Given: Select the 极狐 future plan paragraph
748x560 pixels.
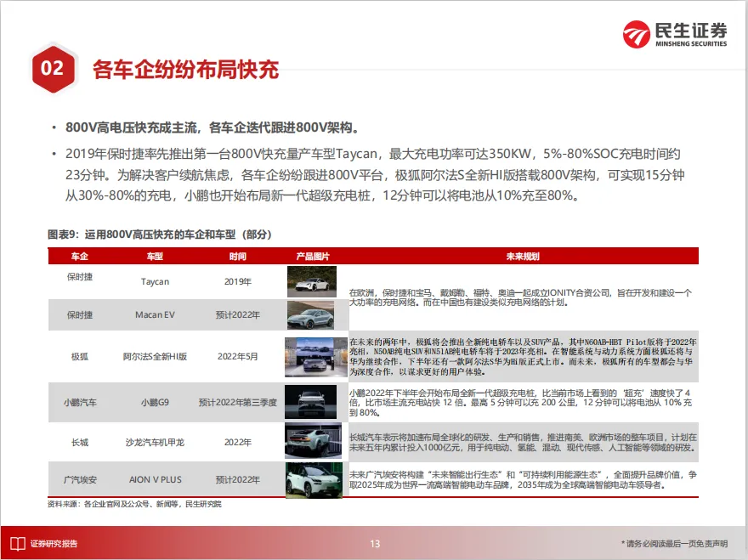Looking at the screenshot, I should coord(523,356).
